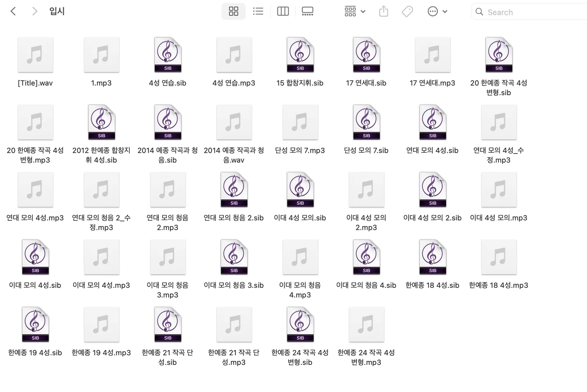Go back with the left arrow
This screenshot has width=587, height=392.
(13, 11)
